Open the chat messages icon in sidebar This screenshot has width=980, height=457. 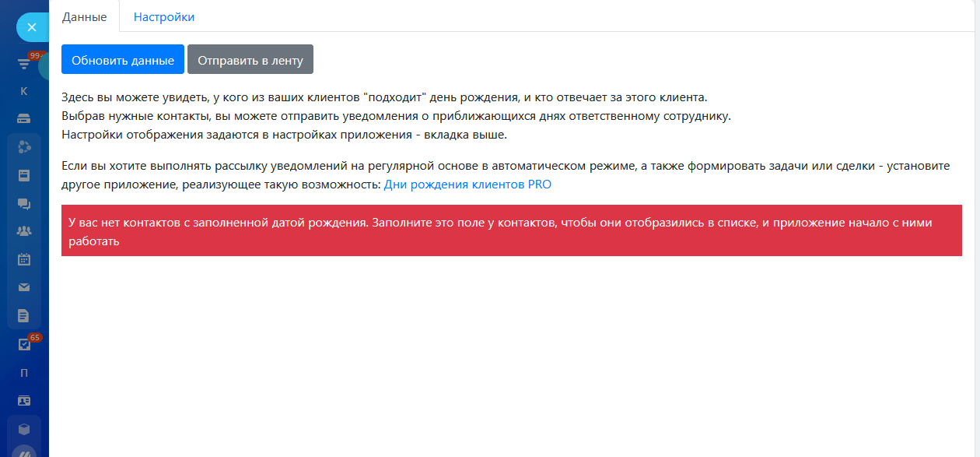click(24, 203)
